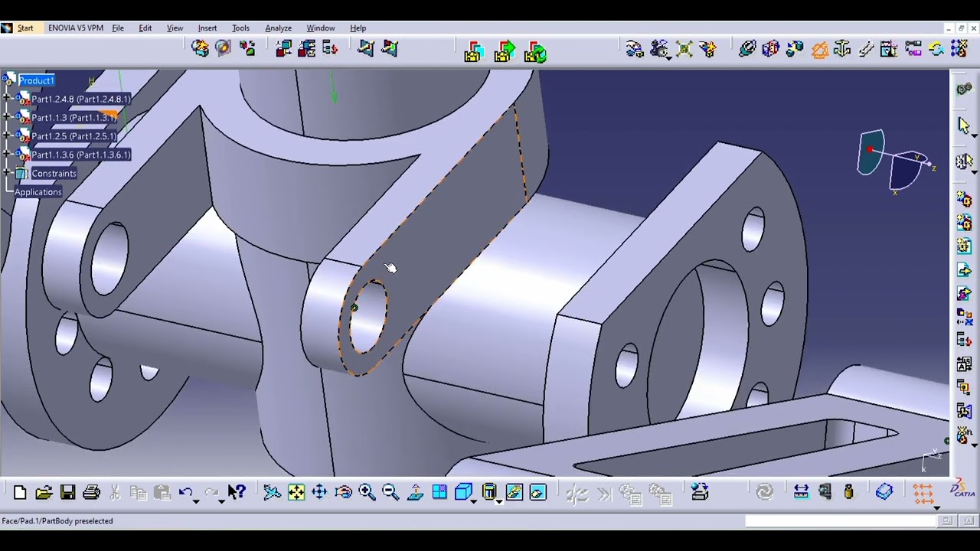Open a file with the folder icon
The height and width of the screenshot is (551, 980).
pos(44,493)
